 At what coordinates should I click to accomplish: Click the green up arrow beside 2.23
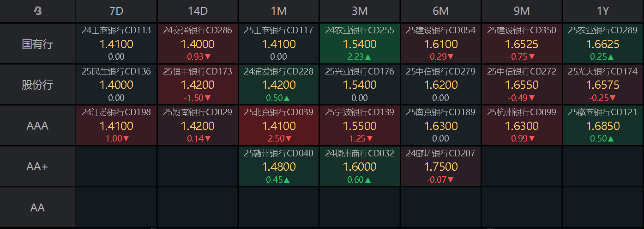pos(368,57)
